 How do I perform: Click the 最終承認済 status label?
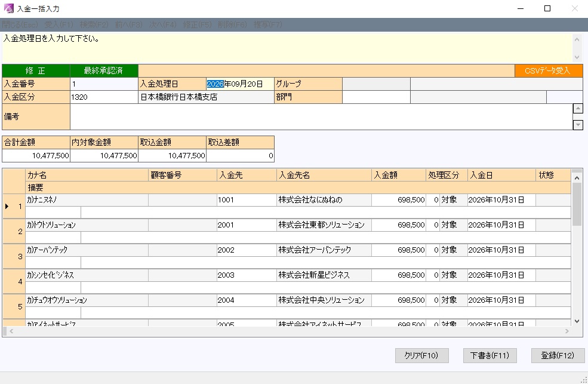click(104, 70)
